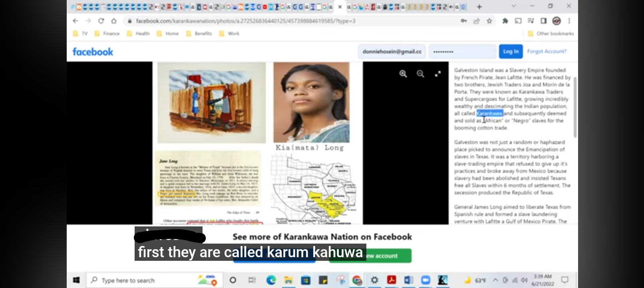Image resolution: width=644 pixels, height=288 pixels.
Task: Share this page from the address bar
Action: [x=477, y=21]
